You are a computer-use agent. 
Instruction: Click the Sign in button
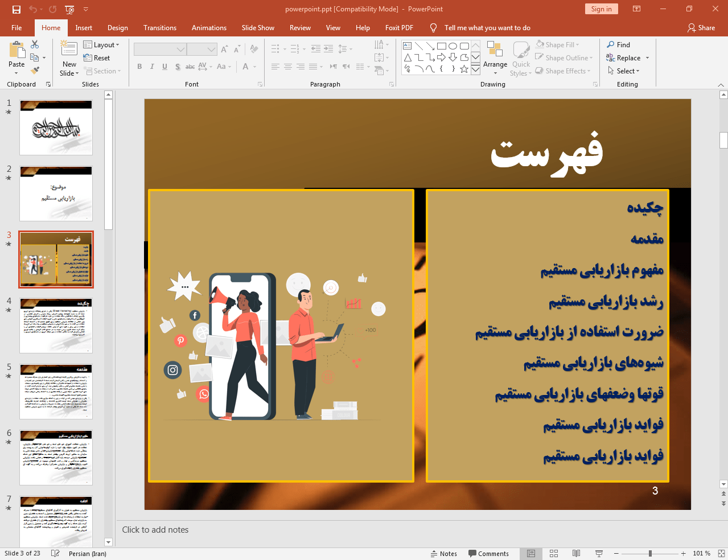pyautogui.click(x=601, y=9)
